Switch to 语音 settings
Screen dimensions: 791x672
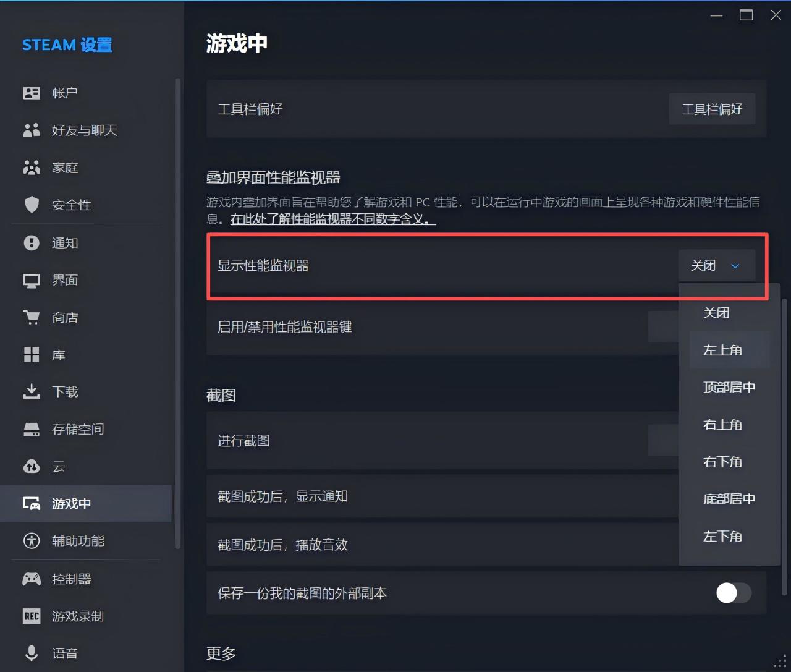pyautogui.click(x=87, y=653)
